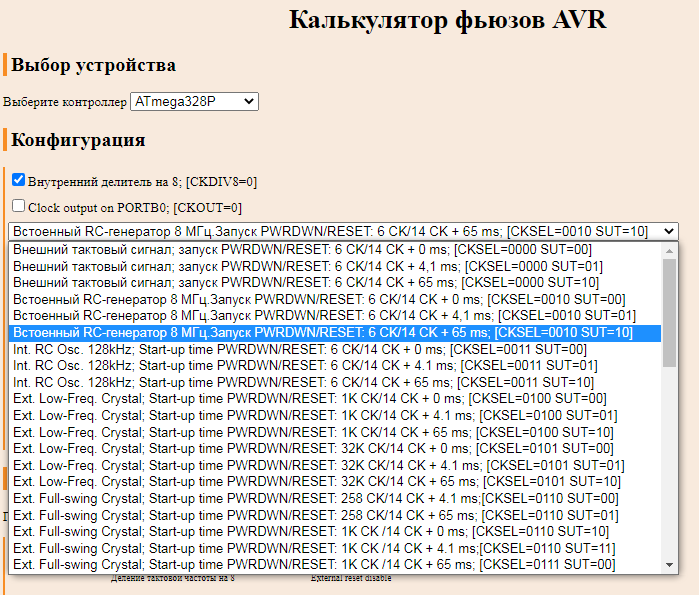699x595 pixels.
Task: Click the dropdown list scroll up arrow
Action: click(670, 251)
